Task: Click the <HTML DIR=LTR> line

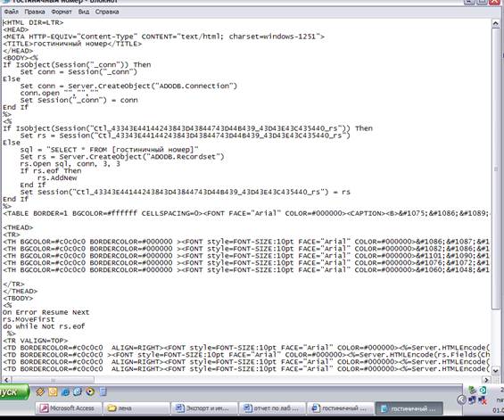Action: (x=33, y=23)
